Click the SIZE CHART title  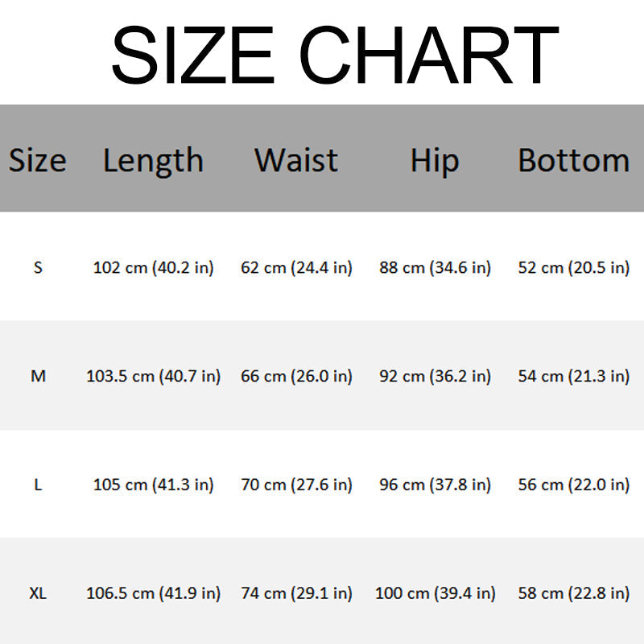(334, 55)
